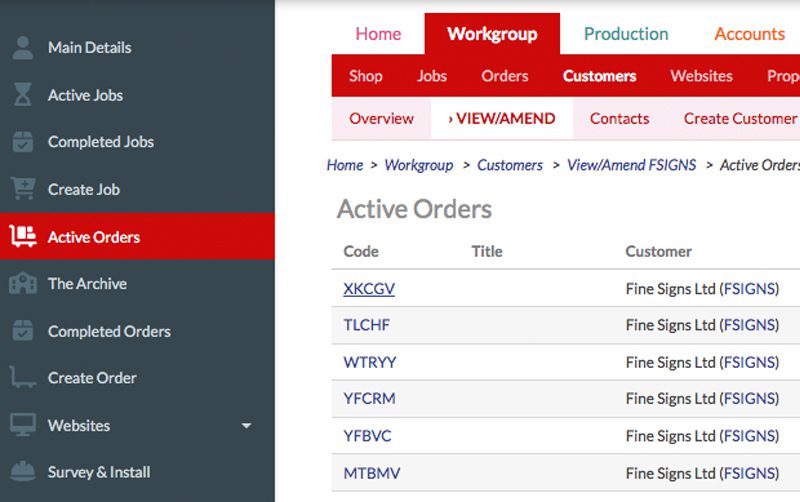Click the Active Orders page heading
The height and width of the screenshot is (502, 800).
(414, 209)
